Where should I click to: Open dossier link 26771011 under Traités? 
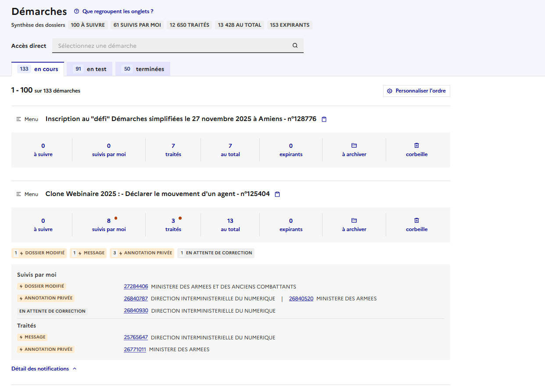(135, 349)
